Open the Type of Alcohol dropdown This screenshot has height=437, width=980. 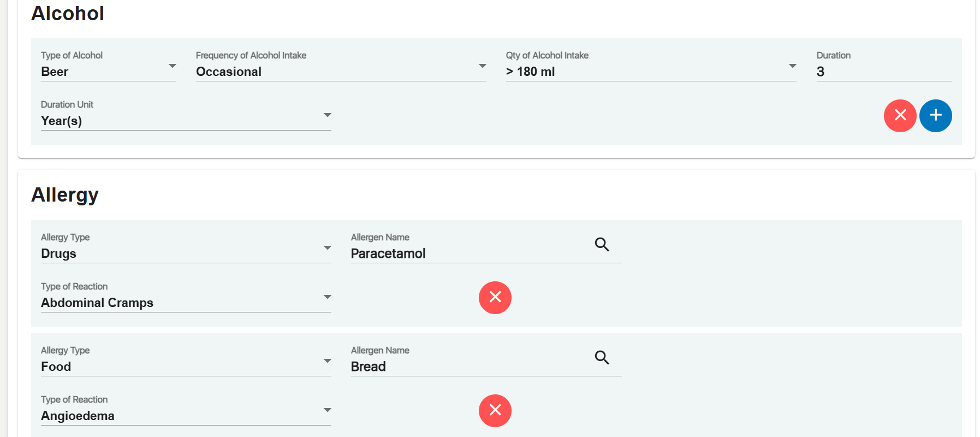(172, 66)
